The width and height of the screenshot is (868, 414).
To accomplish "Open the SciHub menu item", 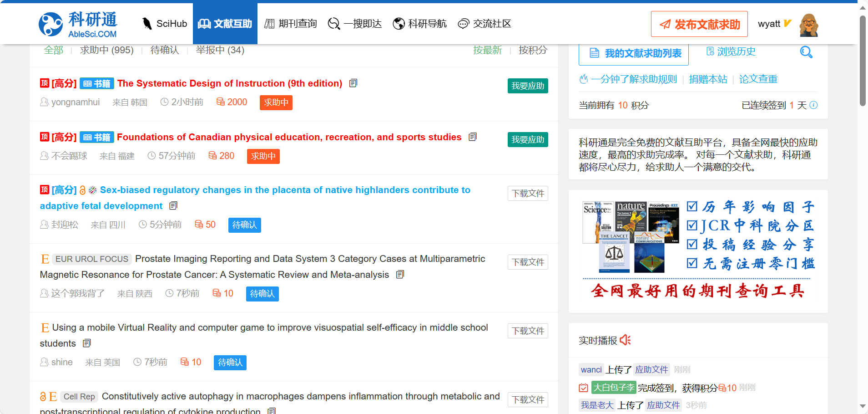I will pos(164,24).
